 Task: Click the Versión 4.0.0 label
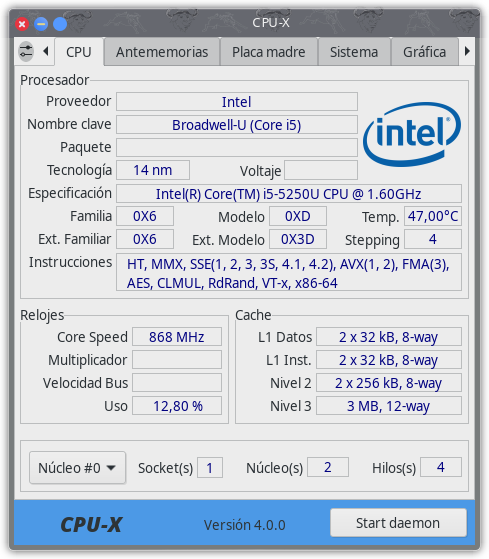[244, 525]
